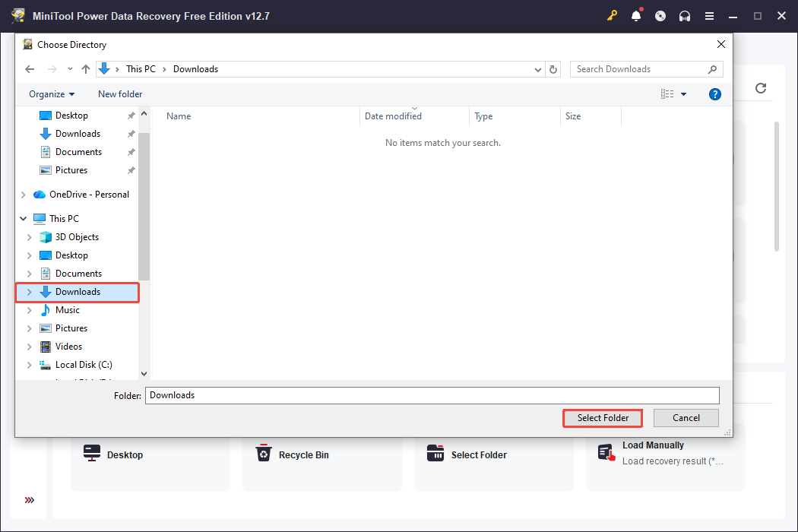This screenshot has height=532, width=798.
Task: Click the up one level arrow
Action: pyautogui.click(x=85, y=69)
